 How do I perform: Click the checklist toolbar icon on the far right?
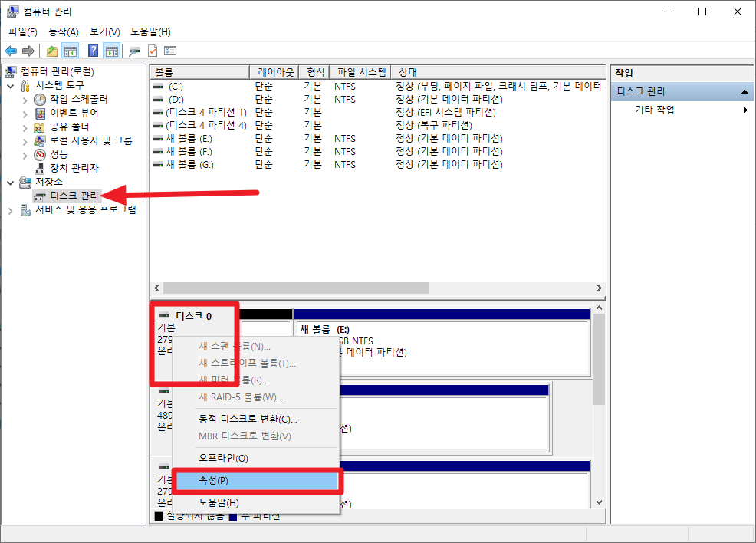[171, 51]
